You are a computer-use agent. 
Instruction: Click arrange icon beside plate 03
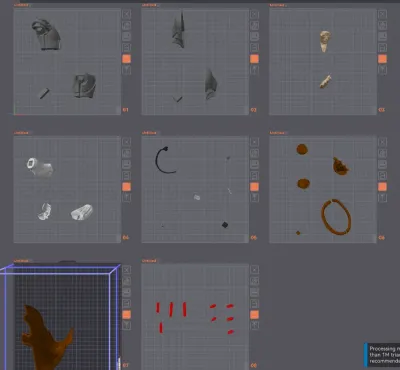tap(382, 36)
